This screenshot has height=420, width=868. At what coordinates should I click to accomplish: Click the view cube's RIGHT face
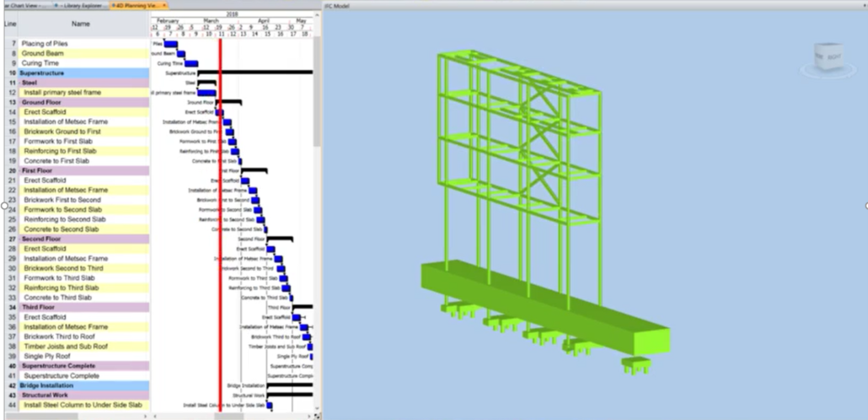pyautogui.click(x=833, y=57)
